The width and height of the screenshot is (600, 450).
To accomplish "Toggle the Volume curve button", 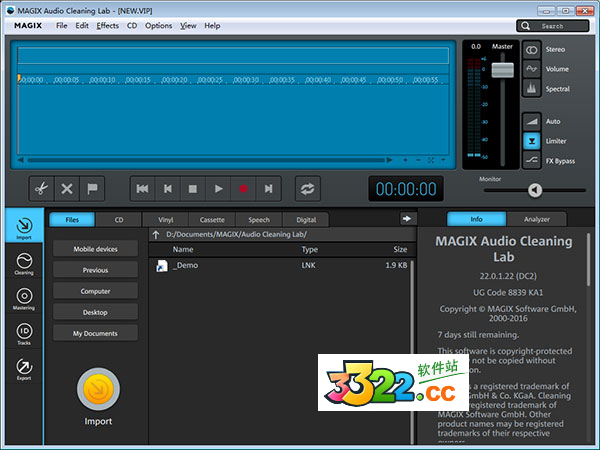I will [x=532, y=69].
